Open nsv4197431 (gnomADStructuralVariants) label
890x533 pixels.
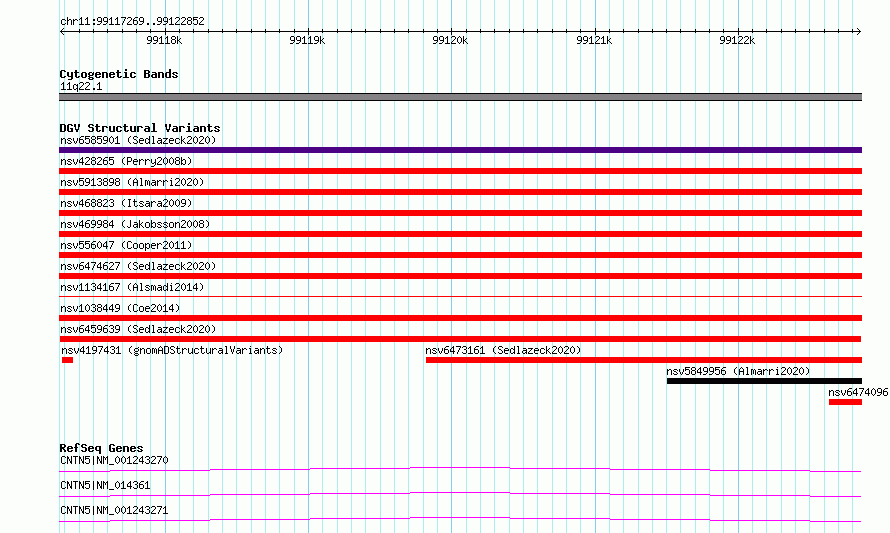click(x=172, y=350)
